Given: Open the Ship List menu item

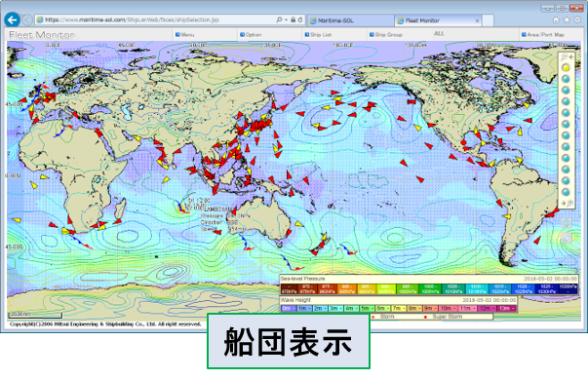Looking at the screenshot, I should (x=318, y=35).
